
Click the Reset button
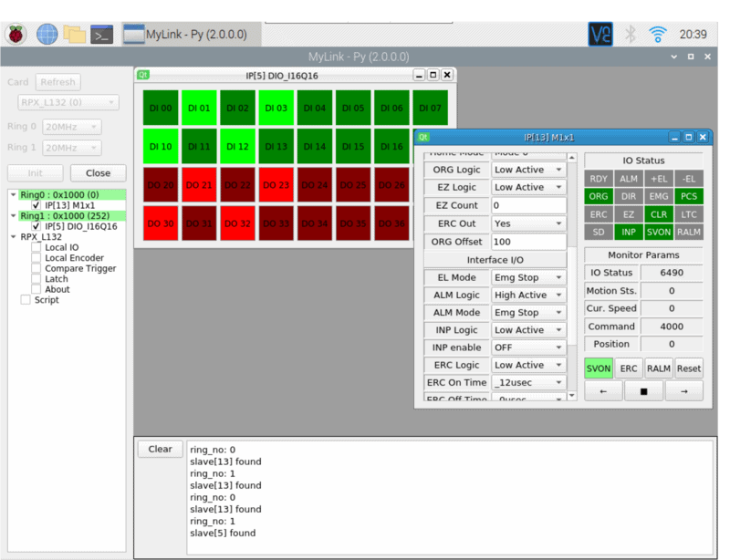(689, 368)
